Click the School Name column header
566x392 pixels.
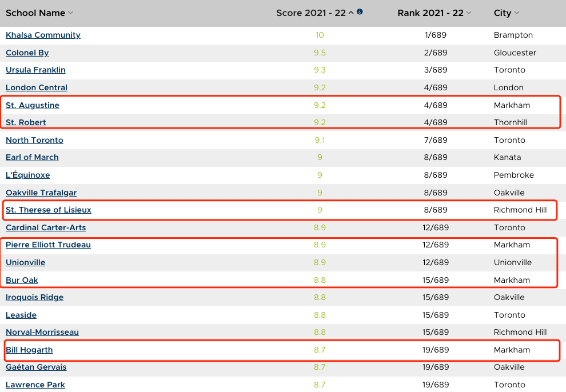[35, 13]
